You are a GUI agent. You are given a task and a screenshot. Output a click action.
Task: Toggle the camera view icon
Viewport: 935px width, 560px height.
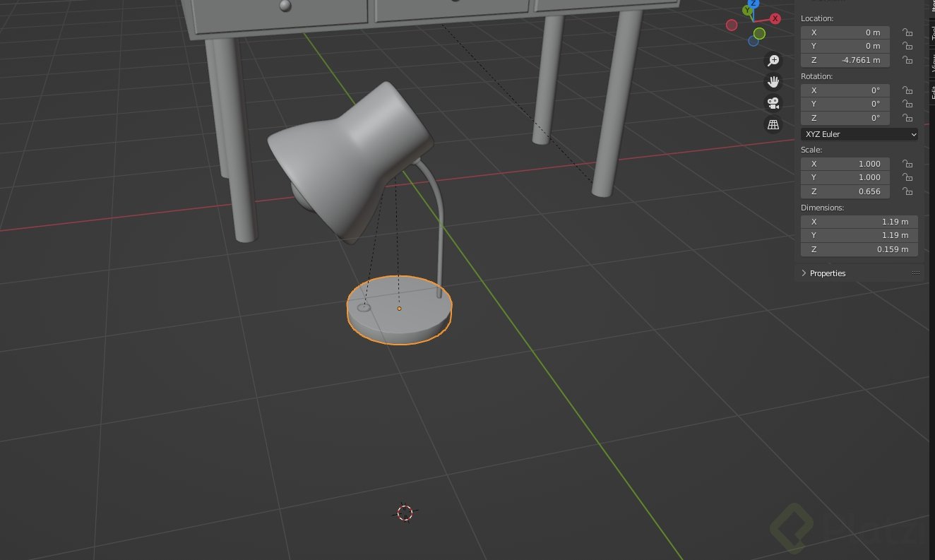coord(773,103)
